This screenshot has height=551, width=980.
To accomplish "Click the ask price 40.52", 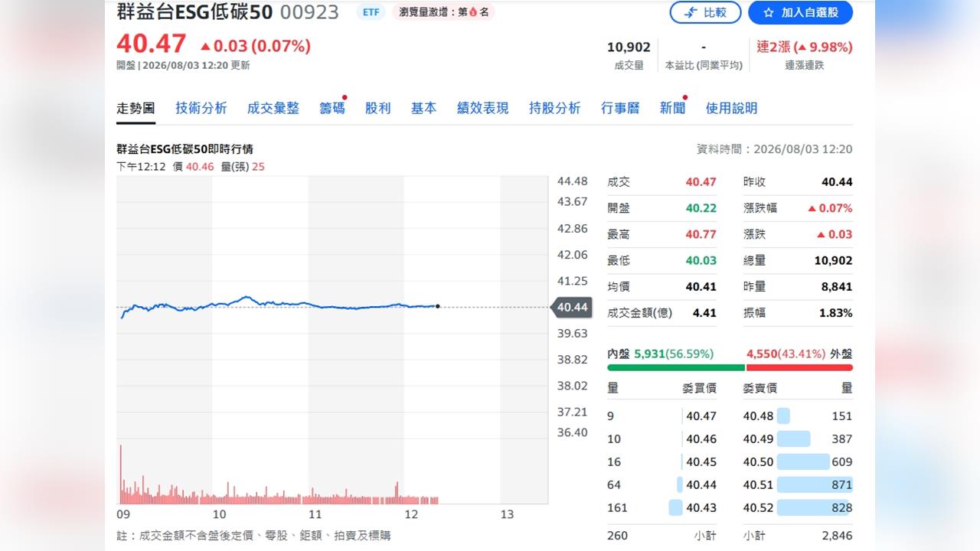I will point(758,507).
